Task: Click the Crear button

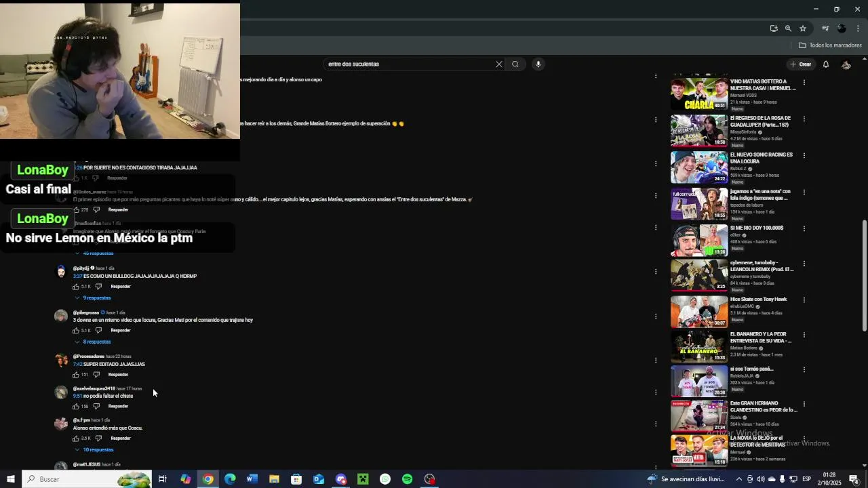Action: pos(801,64)
